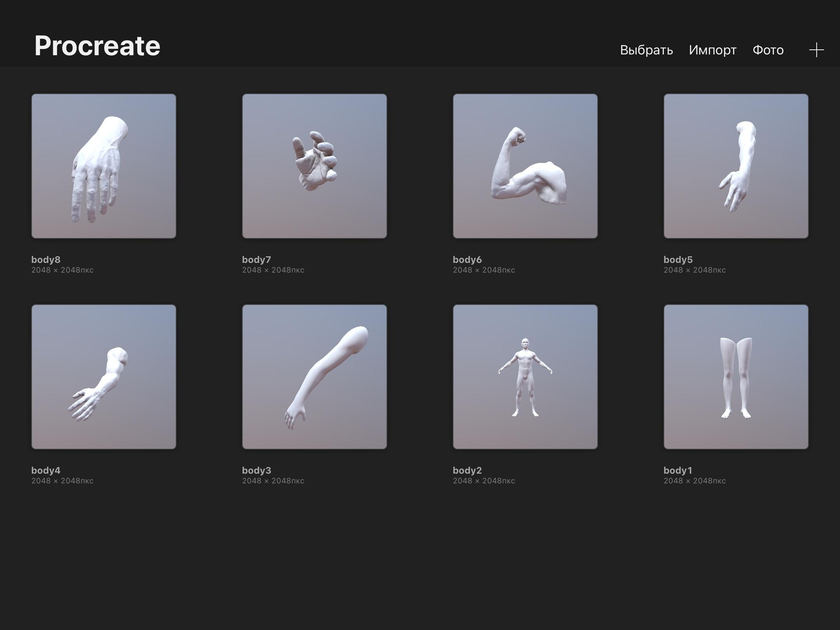Tap the body2 name label
The width and height of the screenshot is (840, 630).
click(x=467, y=470)
